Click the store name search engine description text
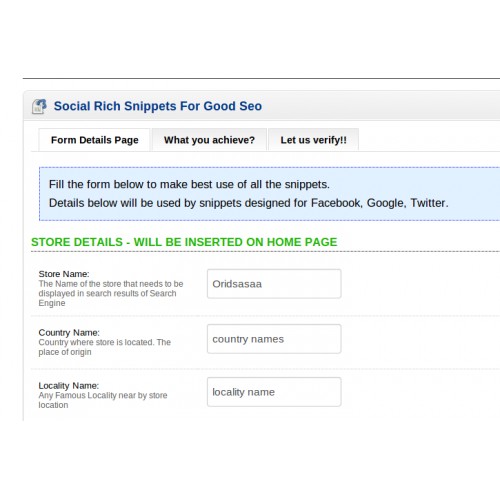This screenshot has height=500, width=500. (111, 293)
